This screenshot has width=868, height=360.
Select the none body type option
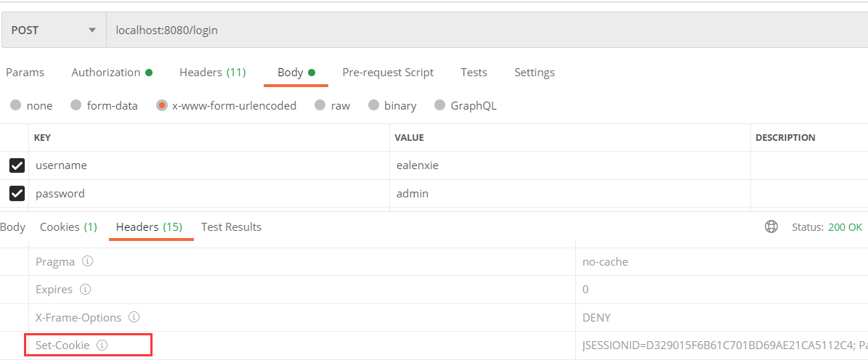(16, 106)
